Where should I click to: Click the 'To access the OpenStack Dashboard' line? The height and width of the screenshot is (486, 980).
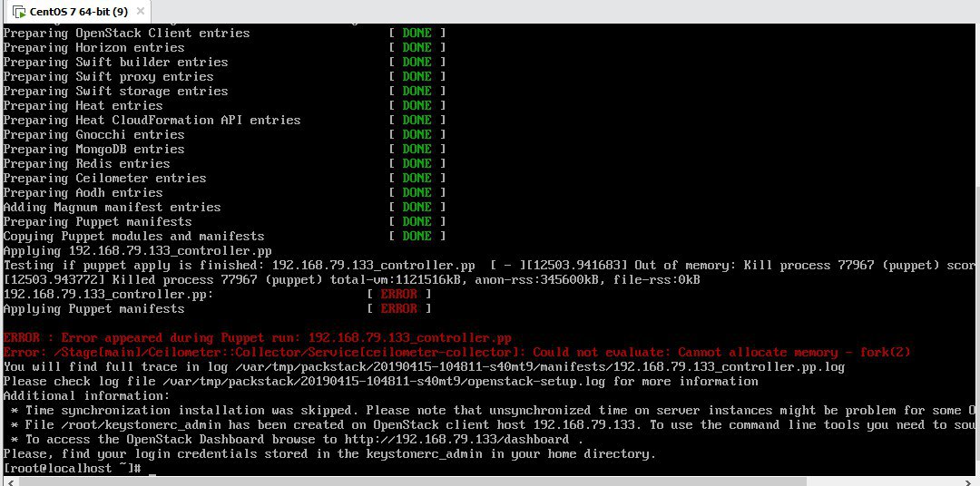click(297, 439)
